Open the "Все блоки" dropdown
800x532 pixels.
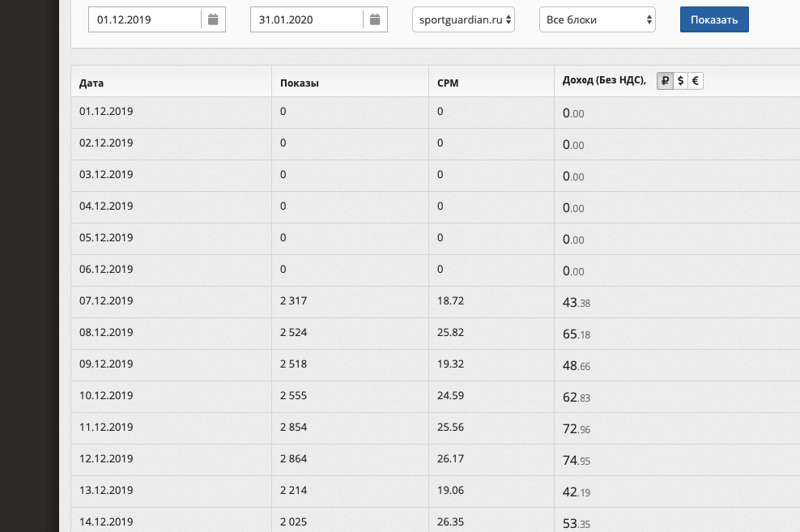[597, 19]
